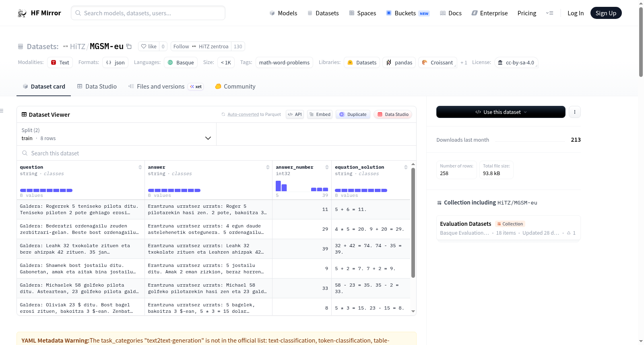Click the Sign Up button
Viewport: 644px width, 345px height.
point(606,13)
